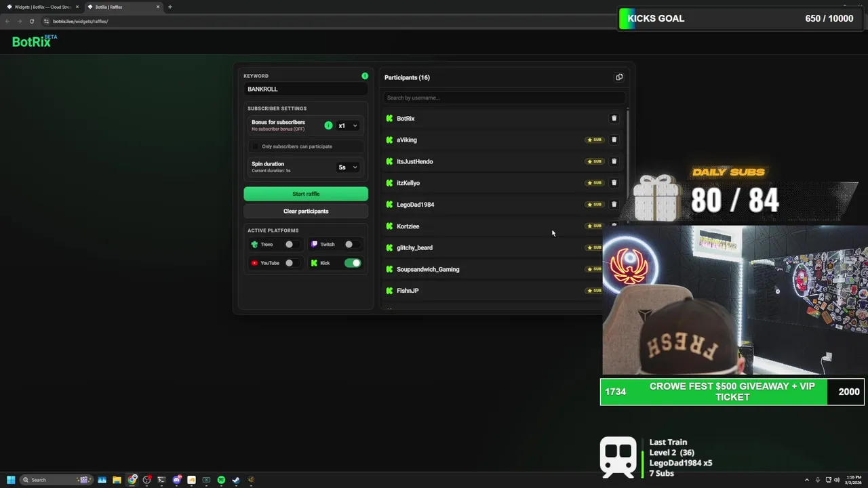Click the BotRix participant name
The width and height of the screenshot is (868, 488).
(406, 119)
